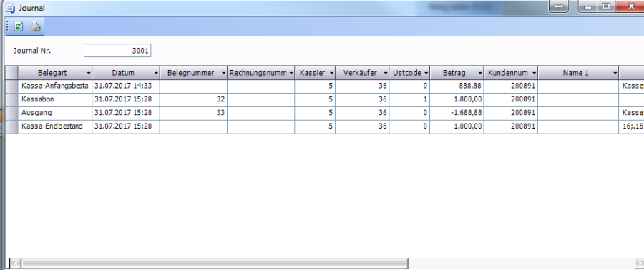
Task: Click the Journal document icon in title bar
Action: pos(10,8)
